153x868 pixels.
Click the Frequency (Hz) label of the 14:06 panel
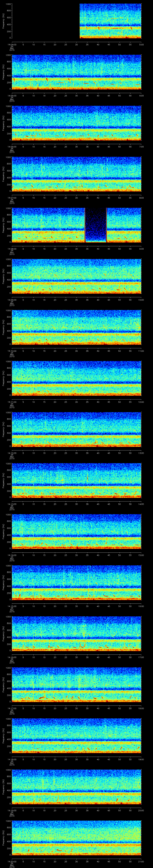(x=3, y=123)
